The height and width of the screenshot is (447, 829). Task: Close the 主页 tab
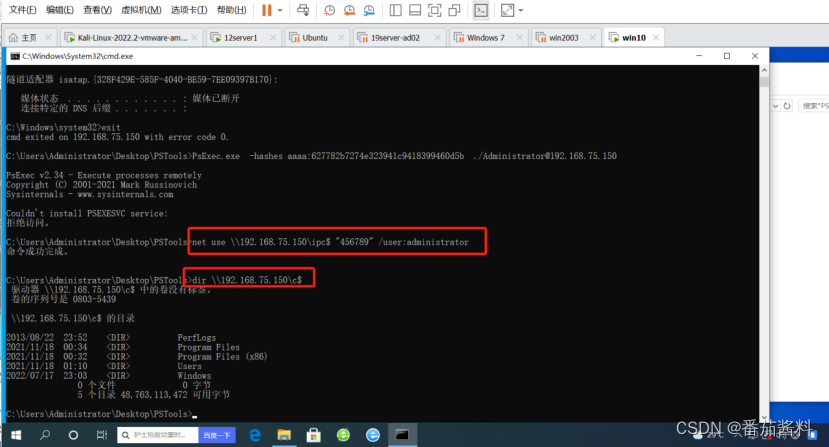point(48,38)
